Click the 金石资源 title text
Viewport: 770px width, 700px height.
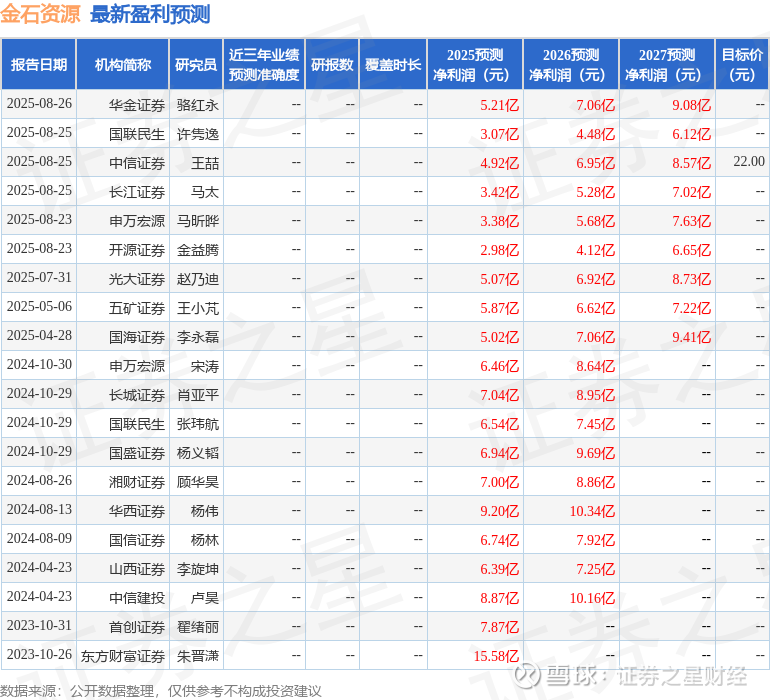(x=40, y=14)
